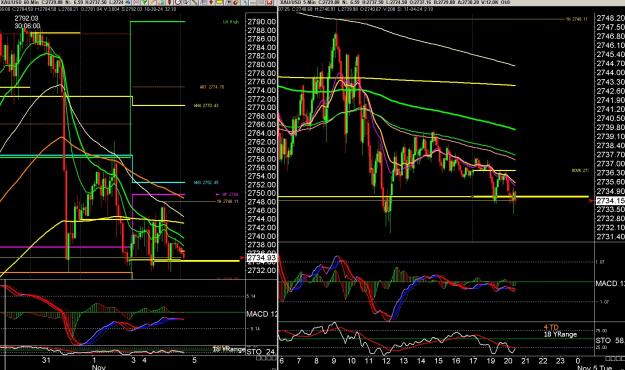This screenshot has height=370, width=625.
Task: Click 2790.00 on the 60-min price axis
Action: pyautogui.click(x=261, y=22)
